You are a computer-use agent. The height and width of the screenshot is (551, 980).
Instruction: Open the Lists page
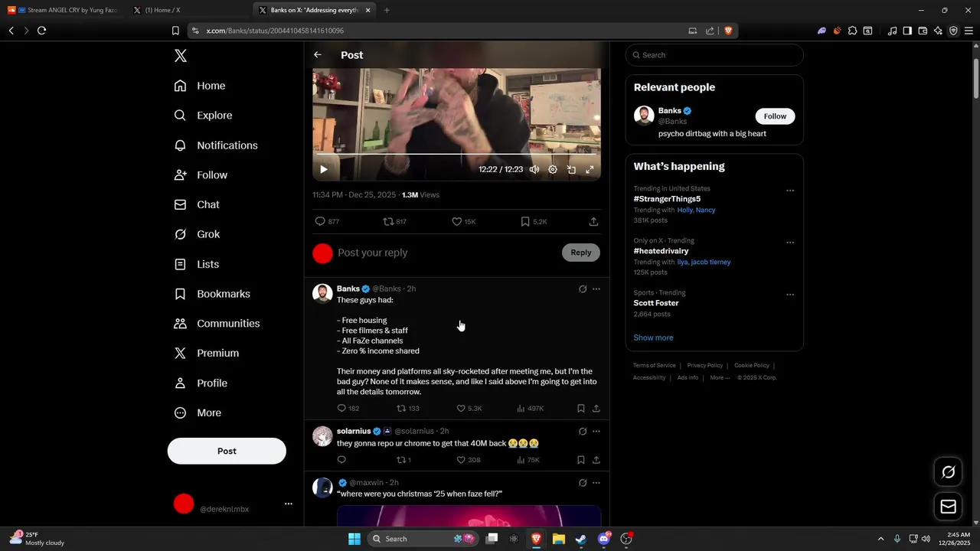[x=197, y=264]
